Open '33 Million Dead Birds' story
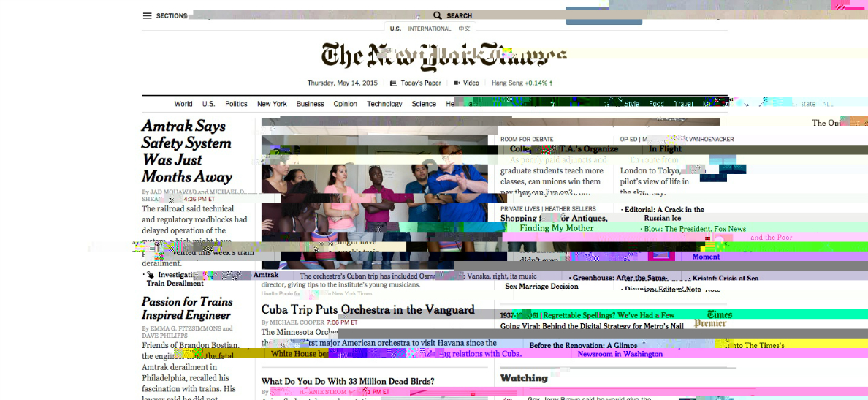The image size is (868, 400). pos(348,381)
